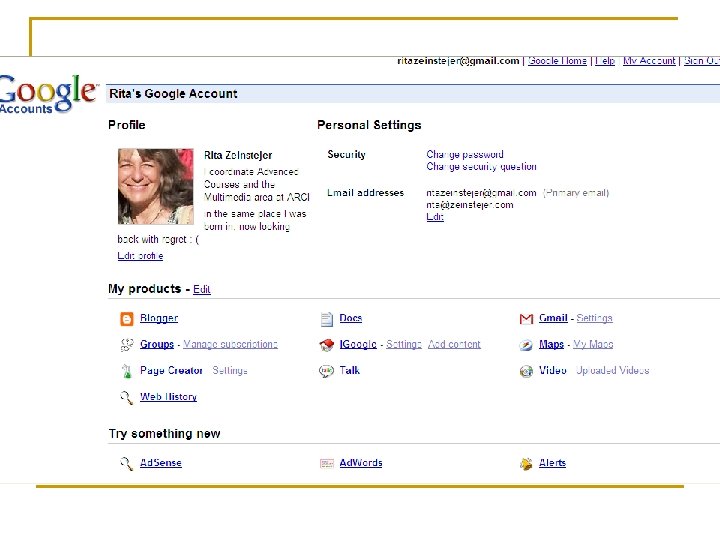720x540 pixels.
Task: Click the Maps compass icon
Action: click(x=526, y=345)
